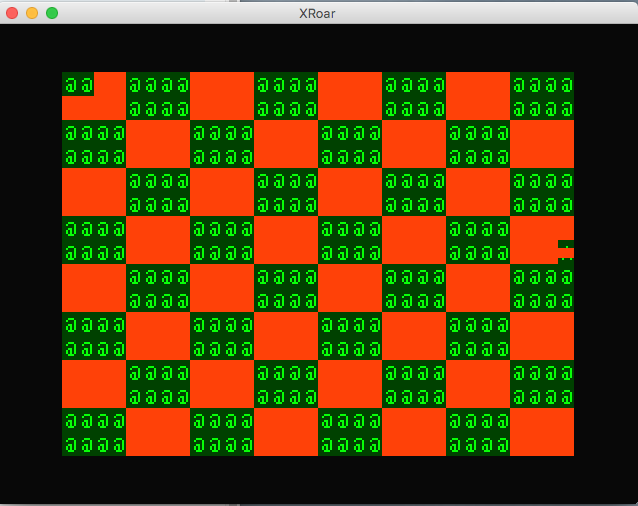Click the green zoom button in title bar
The width and height of the screenshot is (638, 506).
coord(52,13)
